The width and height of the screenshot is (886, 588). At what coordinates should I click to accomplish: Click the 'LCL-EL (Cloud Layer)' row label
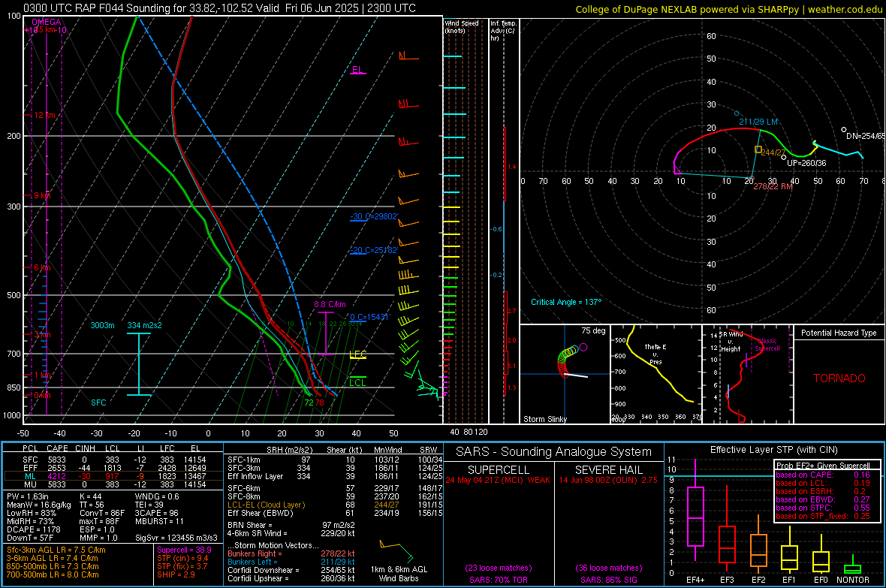click(x=266, y=505)
